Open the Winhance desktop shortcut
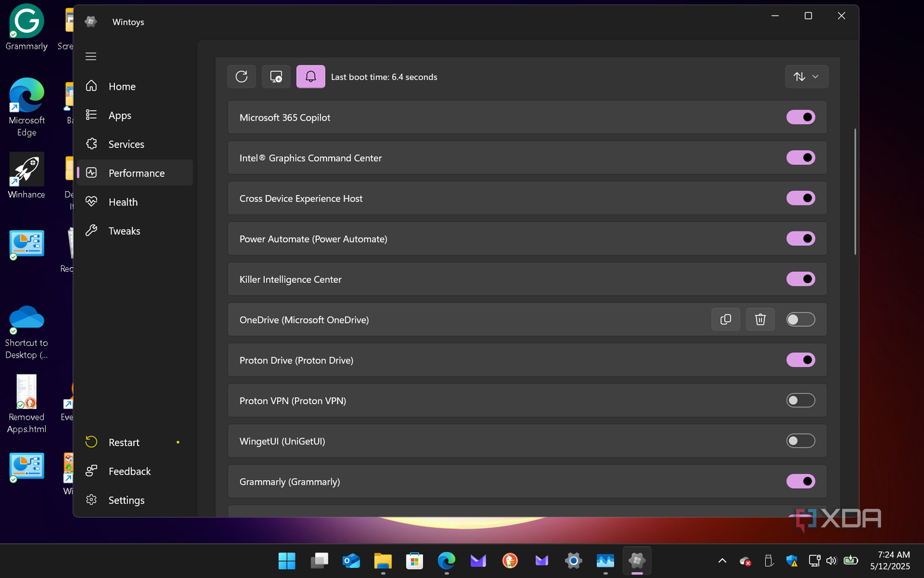Image resolution: width=924 pixels, height=578 pixels. (x=27, y=175)
